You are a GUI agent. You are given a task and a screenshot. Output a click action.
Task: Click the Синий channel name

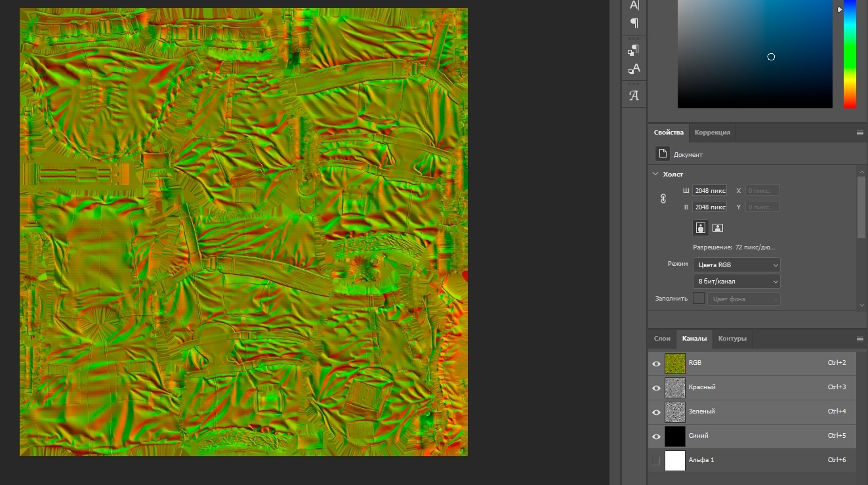coord(699,436)
